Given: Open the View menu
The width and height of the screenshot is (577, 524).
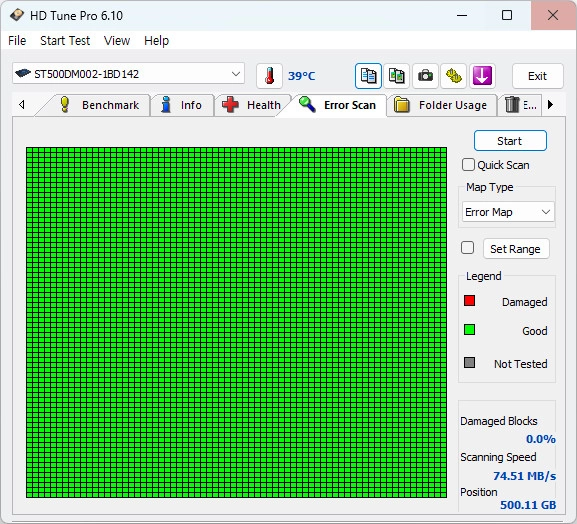Looking at the screenshot, I should click(x=117, y=40).
